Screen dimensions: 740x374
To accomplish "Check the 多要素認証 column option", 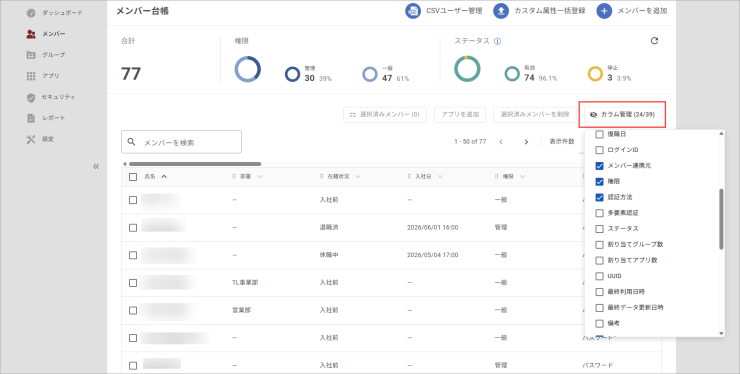I will point(599,213).
